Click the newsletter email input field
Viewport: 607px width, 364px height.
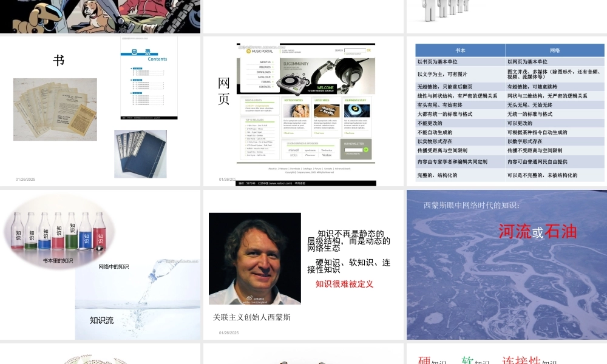(x=354, y=149)
